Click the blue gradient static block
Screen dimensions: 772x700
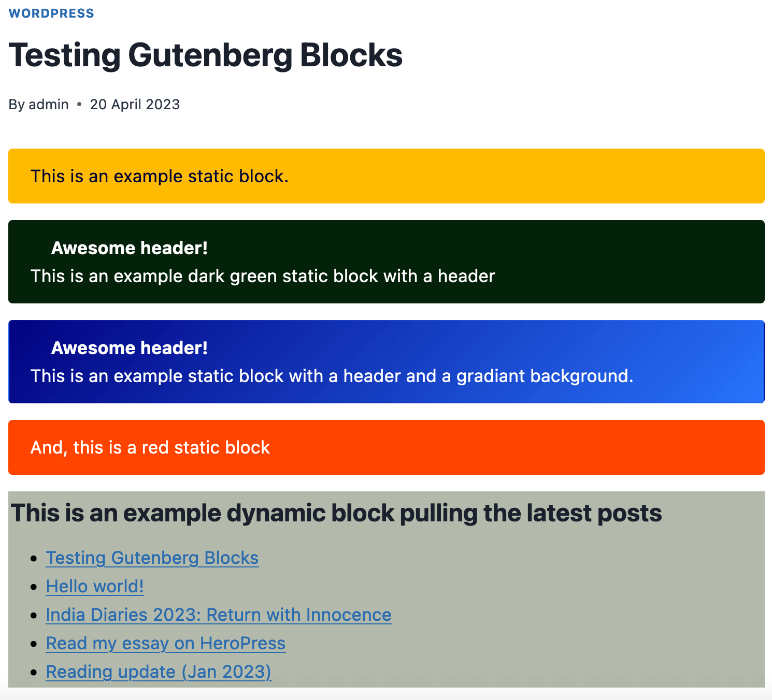386,361
